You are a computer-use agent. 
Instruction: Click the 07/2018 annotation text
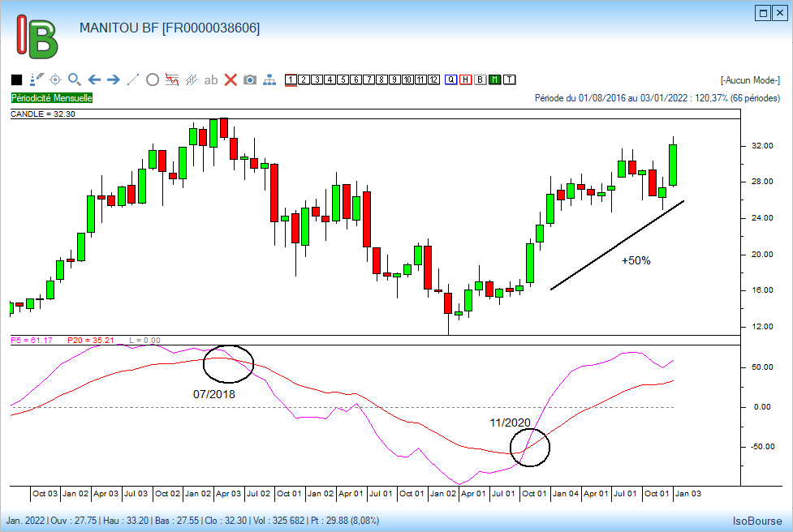(x=214, y=394)
